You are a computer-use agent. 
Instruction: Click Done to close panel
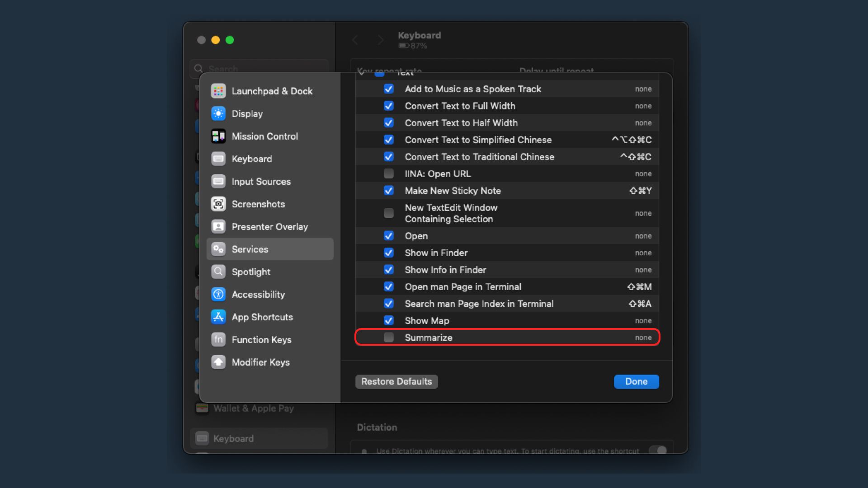636,381
